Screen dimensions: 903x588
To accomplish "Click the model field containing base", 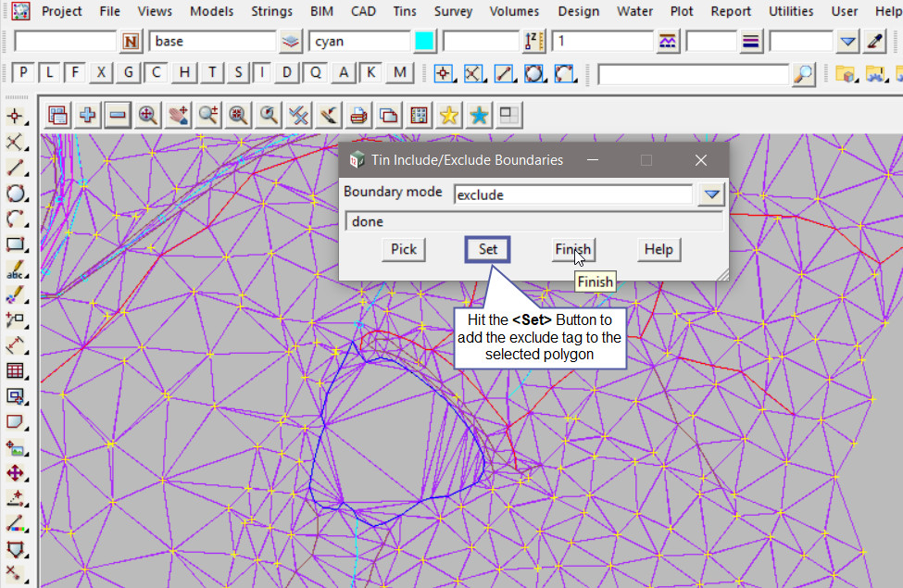I will (212, 42).
